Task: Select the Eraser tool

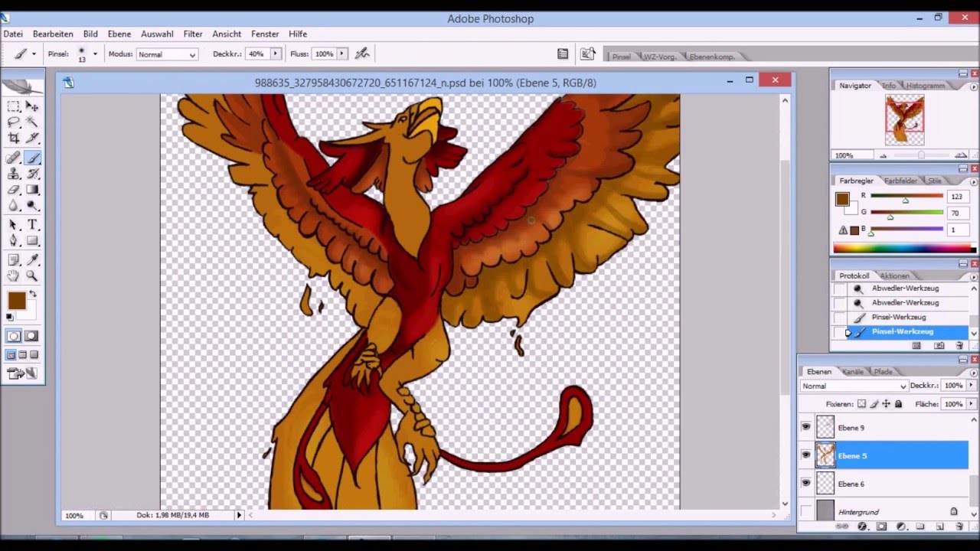Action: tap(14, 190)
